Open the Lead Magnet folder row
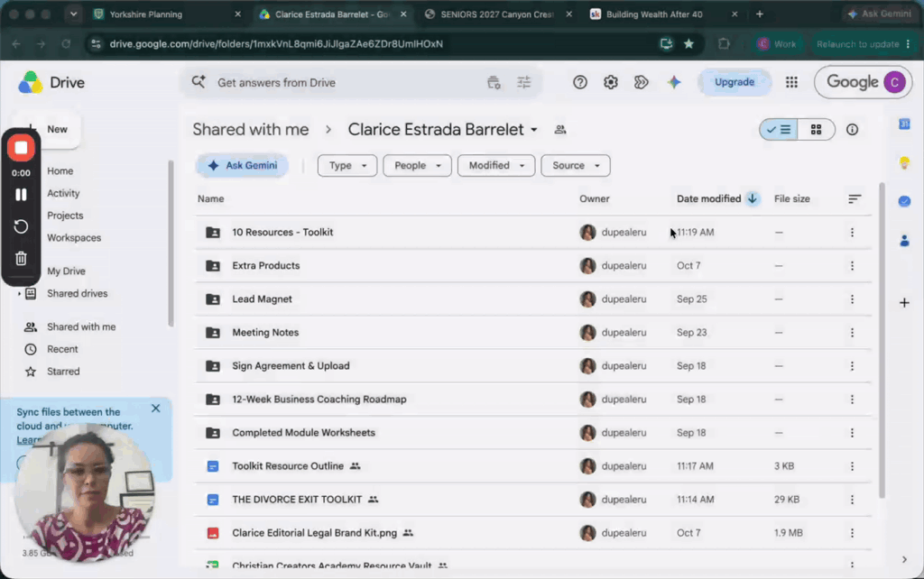924x579 pixels. [533, 299]
